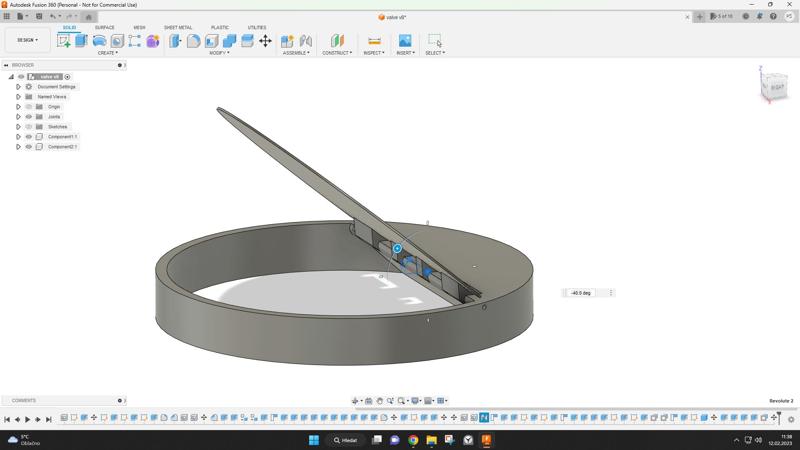
Task: Click the Create Sketch tool icon
Action: (x=64, y=41)
